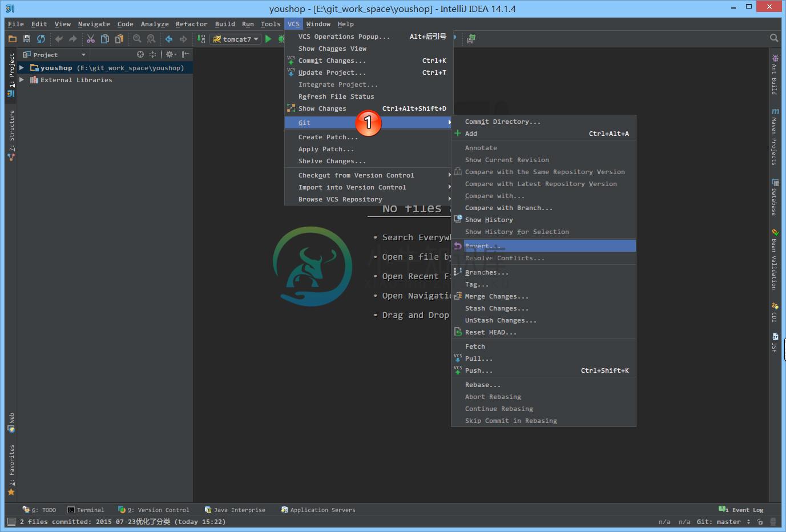Select Stash Changes... in Git submenu
Screen dimensions: 786x532
click(543, 308)
